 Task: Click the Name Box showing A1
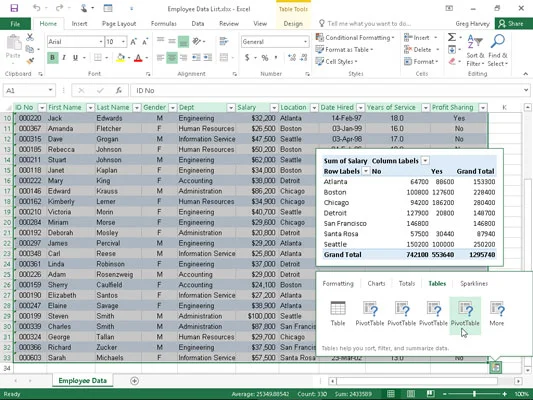[29, 90]
